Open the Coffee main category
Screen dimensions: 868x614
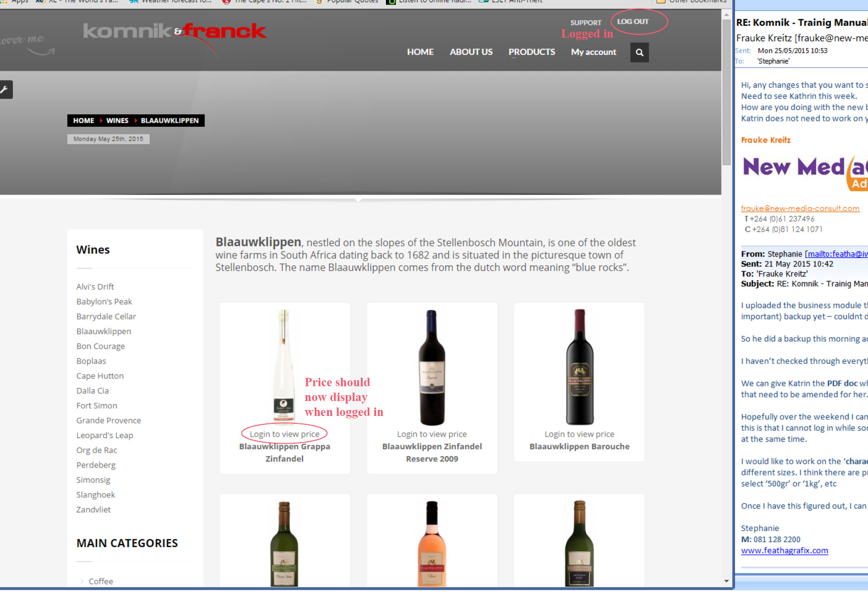coord(100,581)
